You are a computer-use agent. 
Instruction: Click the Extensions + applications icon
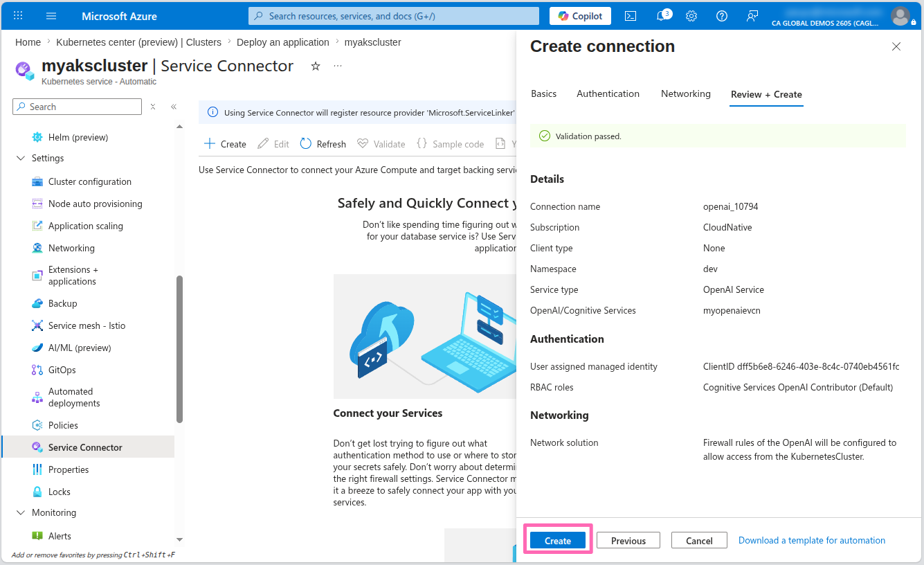[x=37, y=276]
